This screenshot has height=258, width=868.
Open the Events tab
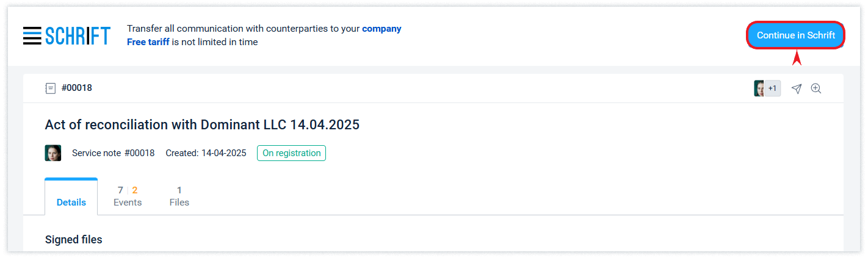coord(128,196)
